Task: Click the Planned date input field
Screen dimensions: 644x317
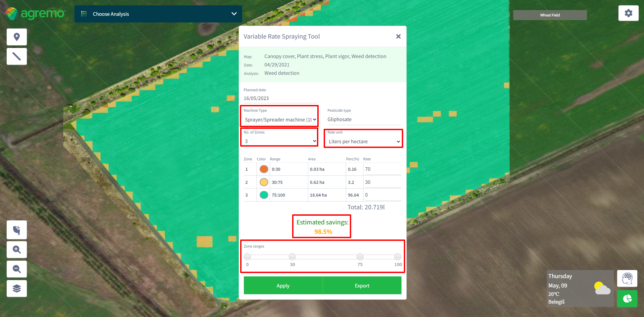Action: point(280,98)
